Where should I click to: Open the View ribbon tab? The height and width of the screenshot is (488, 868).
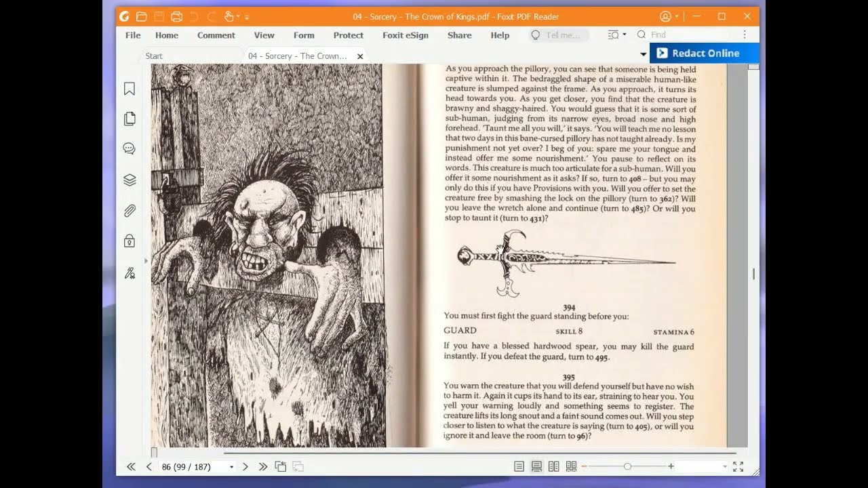click(x=264, y=35)
